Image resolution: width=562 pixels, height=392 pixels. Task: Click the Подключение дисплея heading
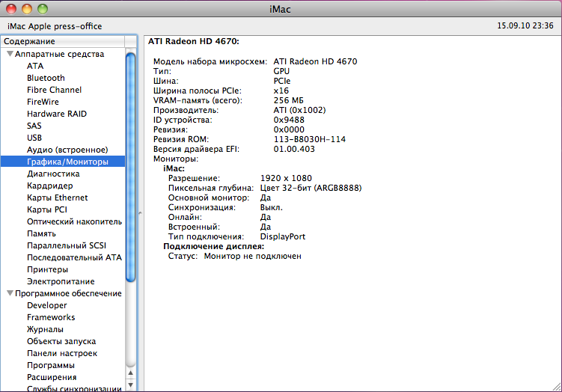[213, 246]
